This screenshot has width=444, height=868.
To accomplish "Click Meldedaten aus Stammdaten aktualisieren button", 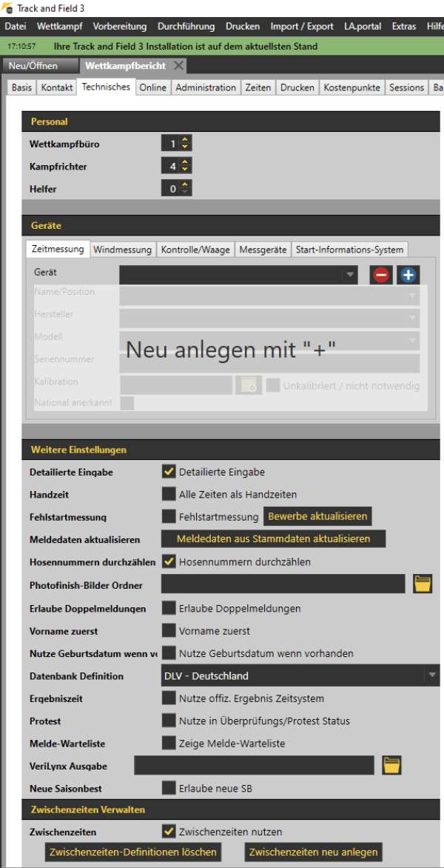I will (273, 538).
